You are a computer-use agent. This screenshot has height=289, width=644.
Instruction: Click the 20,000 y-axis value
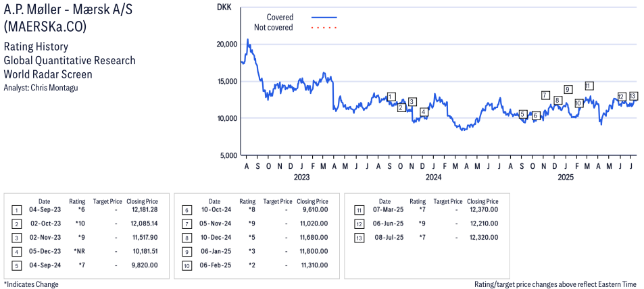pyautogui.click(x=225, y=45)
